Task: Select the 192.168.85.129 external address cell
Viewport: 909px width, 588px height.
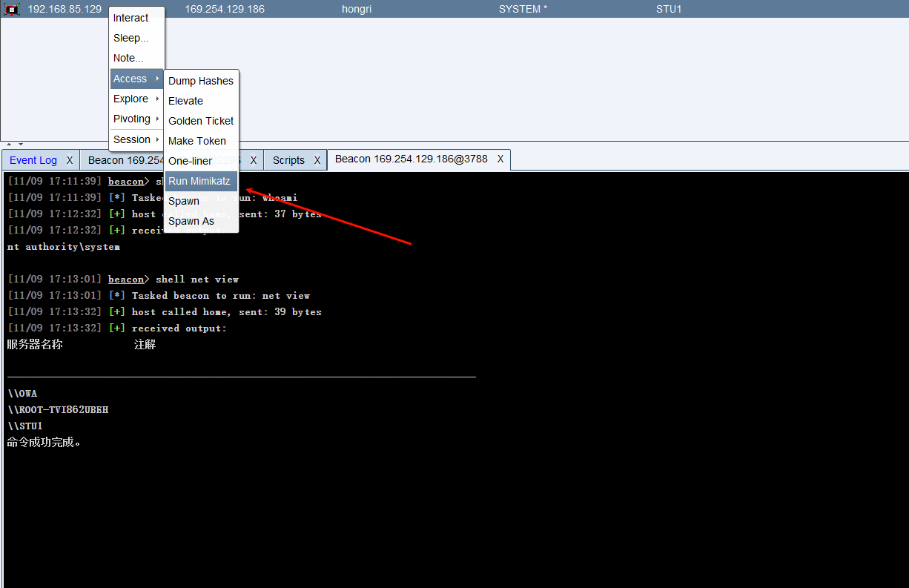Action: [x=65, y=9]
